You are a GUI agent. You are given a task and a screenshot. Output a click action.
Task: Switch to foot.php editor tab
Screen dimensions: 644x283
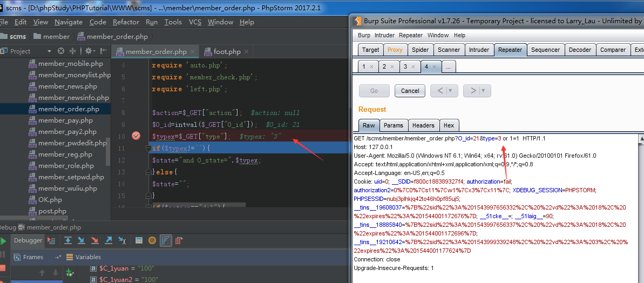coord(227,52)
